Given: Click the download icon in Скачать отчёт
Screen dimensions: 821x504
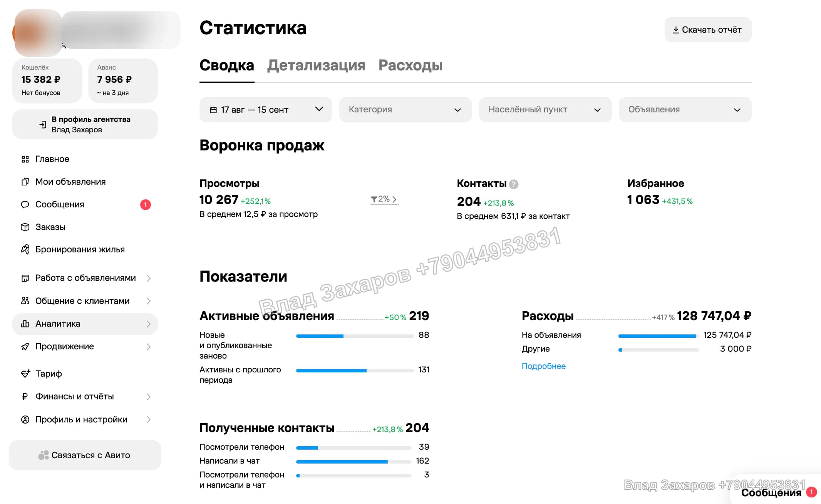Looking at the screenshot, I should 676,30.
